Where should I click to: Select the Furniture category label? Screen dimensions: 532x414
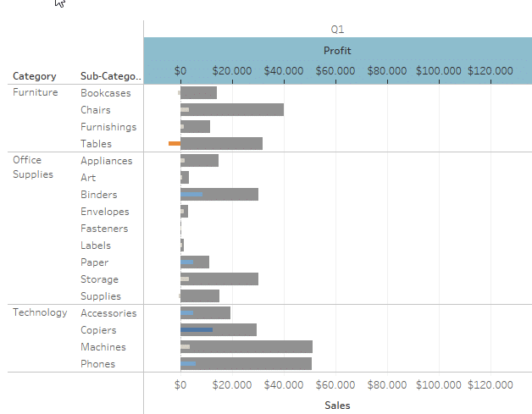point(36,92)
